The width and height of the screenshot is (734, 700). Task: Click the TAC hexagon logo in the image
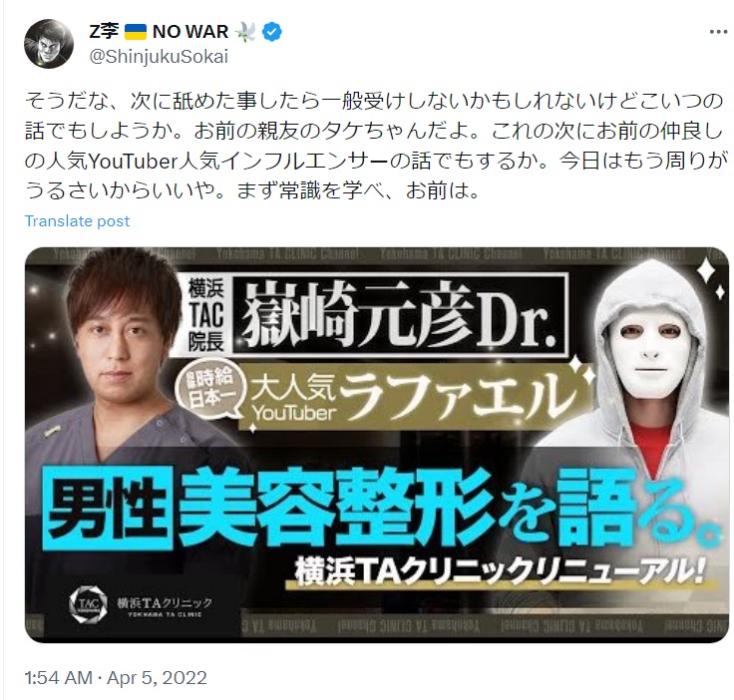tap(88, 603)
